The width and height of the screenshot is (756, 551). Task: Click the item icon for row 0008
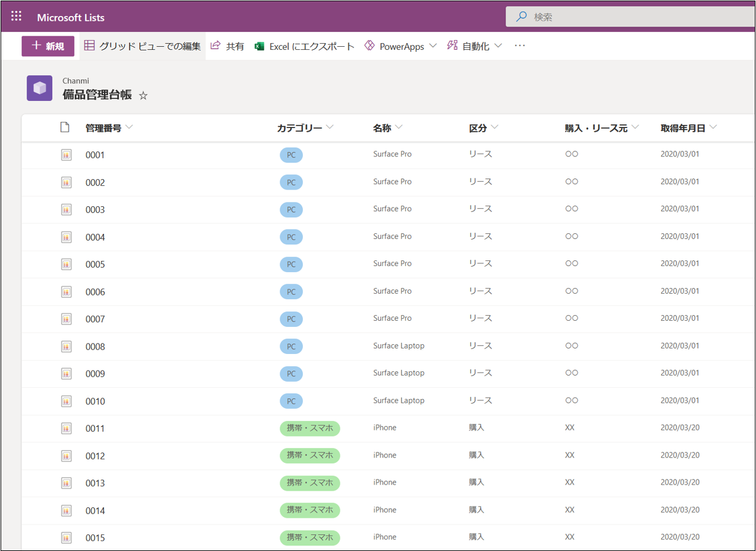(x=66, y=347)
